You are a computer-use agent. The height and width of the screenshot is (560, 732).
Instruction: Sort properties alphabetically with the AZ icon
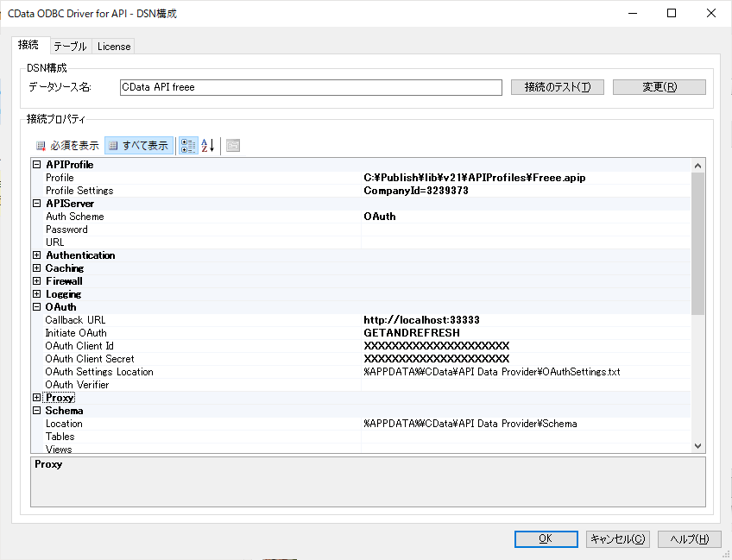click(x=208, y=146)
